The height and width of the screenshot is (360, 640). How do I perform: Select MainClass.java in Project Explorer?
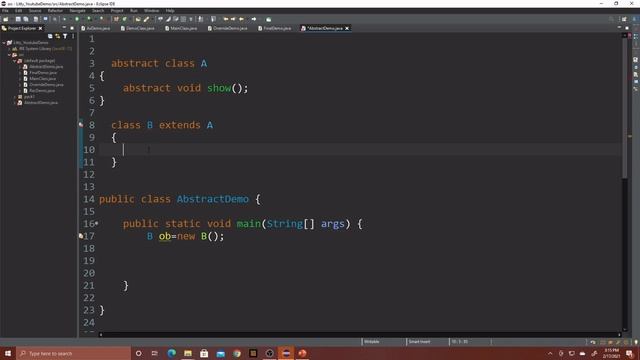(42, 78)
